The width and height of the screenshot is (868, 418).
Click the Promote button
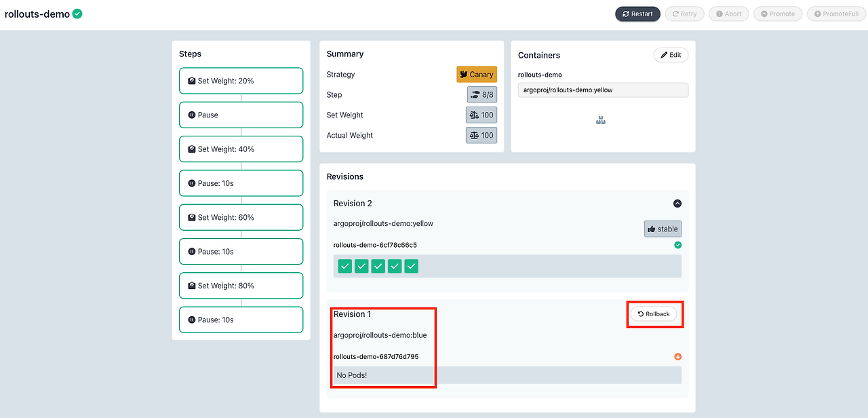pyautogui.click(x=778, y=14)
